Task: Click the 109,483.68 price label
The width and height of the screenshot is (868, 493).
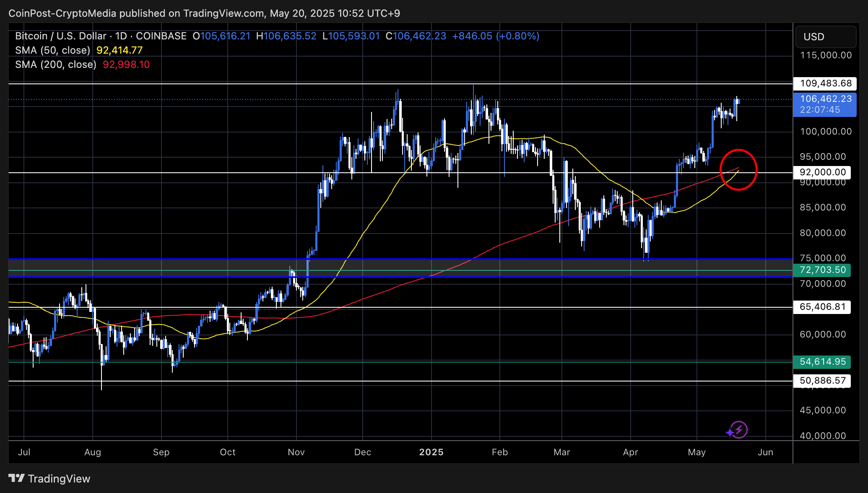Action: point(825,83)
